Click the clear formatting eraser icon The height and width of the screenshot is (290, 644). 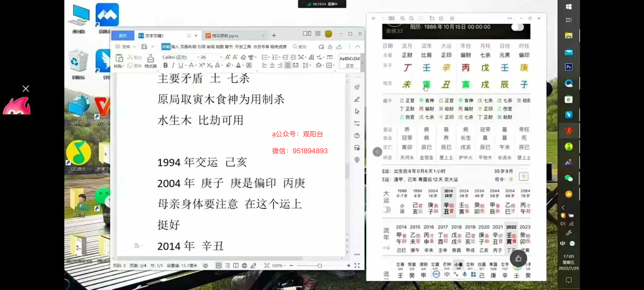[x=243, y=57]
